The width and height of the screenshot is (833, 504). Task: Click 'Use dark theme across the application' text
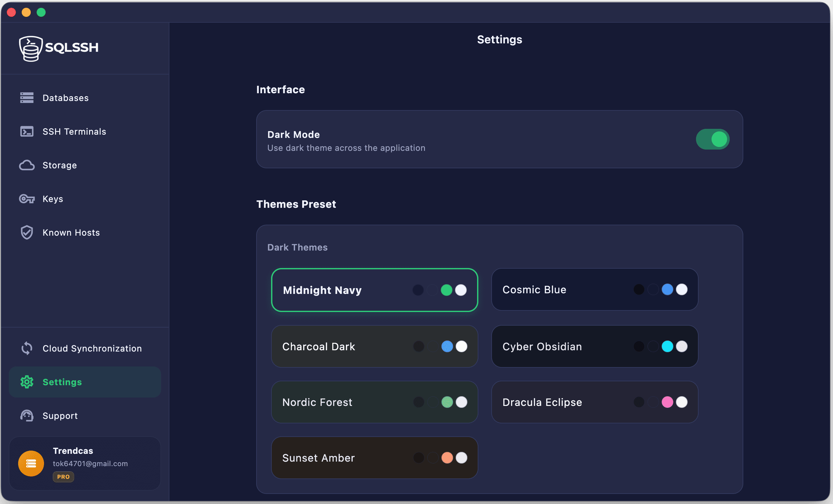[x=346, y=148]
